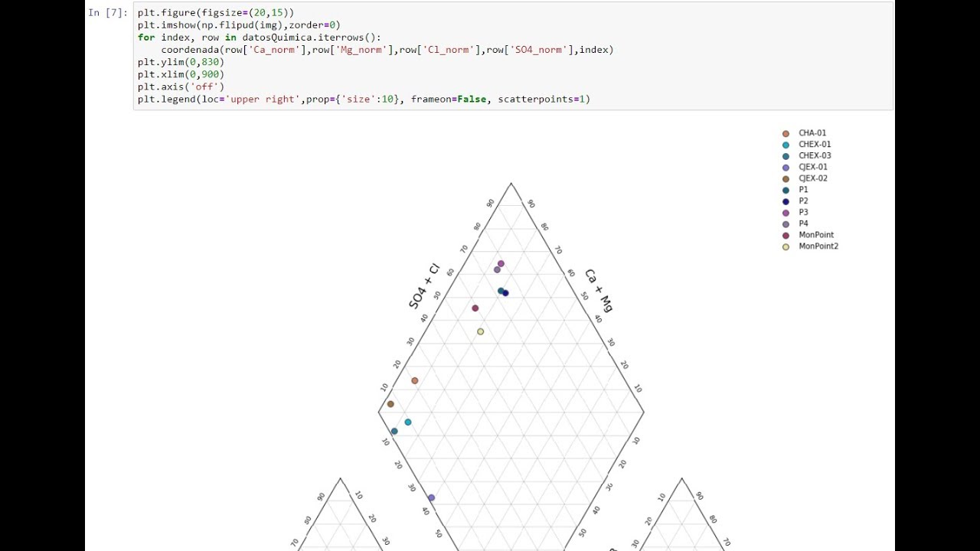The width and height of the screenshot is (980, 551).
Task: Click the cyan CHEX-01 data point in diamond
Action: point(408,422)
